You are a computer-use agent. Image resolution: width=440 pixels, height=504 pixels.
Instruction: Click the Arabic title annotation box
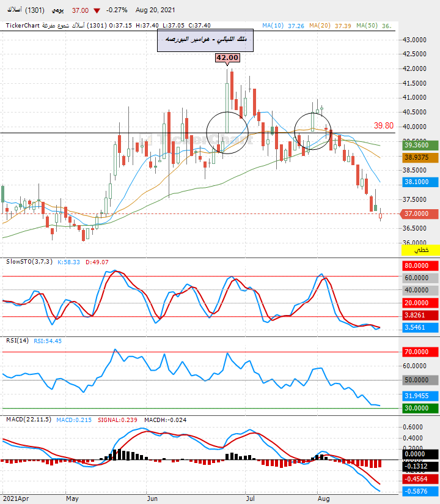pyautogui.click(x=205, y=40)
